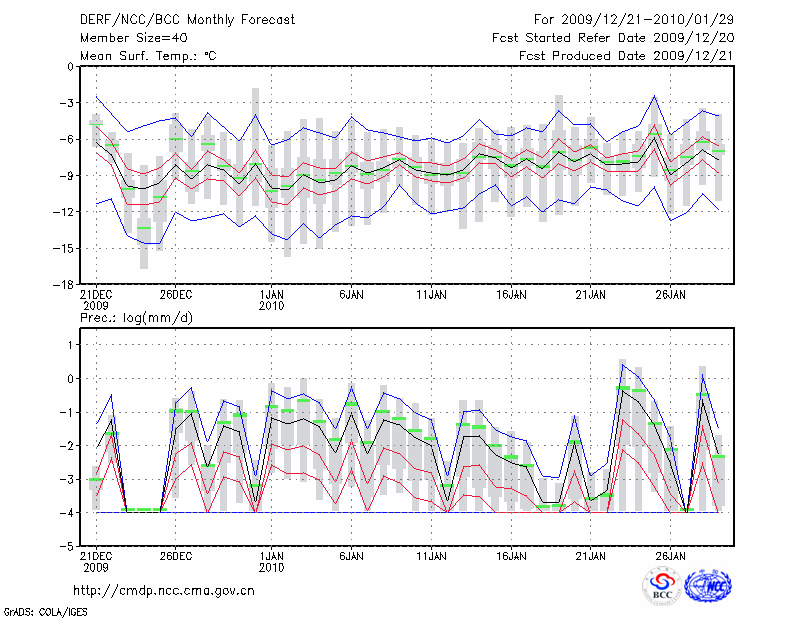The width and height of the screenshot is (800, 618).
Task: Click the blue NCC logo
Action: pyautogui.click(x=707, y=587)
